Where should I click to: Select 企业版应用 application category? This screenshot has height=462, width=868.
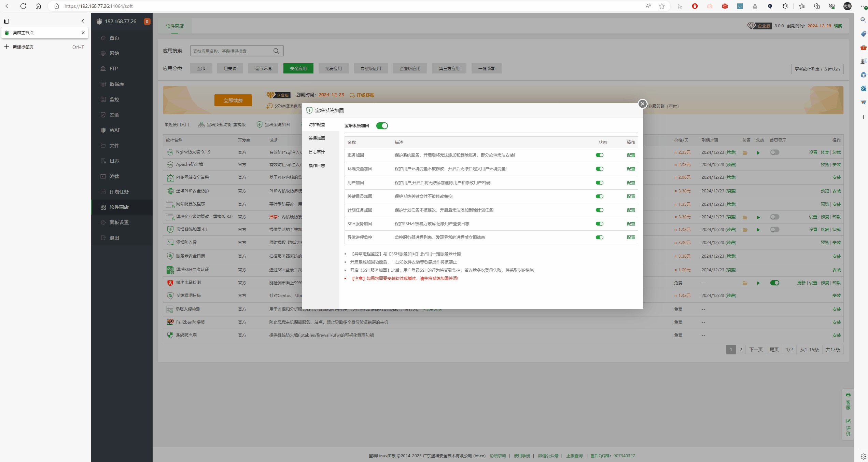(x=410, y=69)
